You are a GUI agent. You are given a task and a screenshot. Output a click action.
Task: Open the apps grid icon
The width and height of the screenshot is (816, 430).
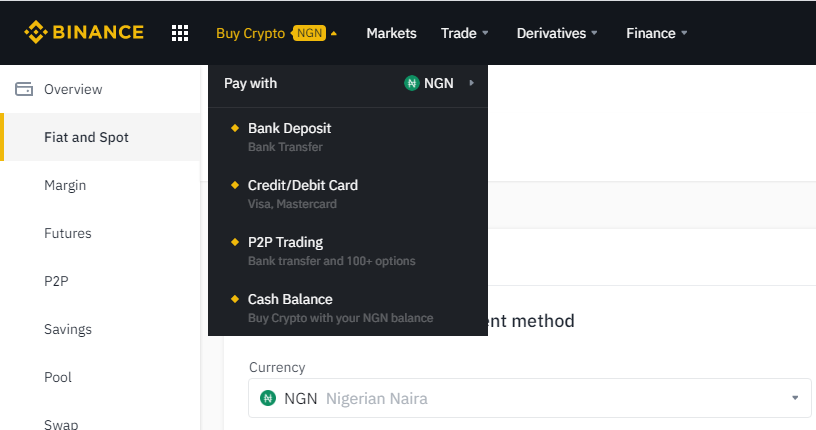tap(180, 33)
